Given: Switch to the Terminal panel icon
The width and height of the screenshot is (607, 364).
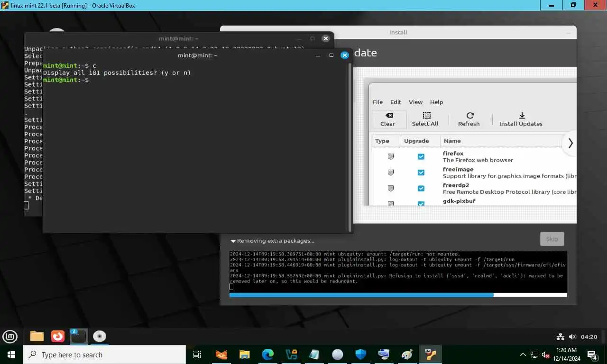Looking at the screenshot, I should (79, 337).
